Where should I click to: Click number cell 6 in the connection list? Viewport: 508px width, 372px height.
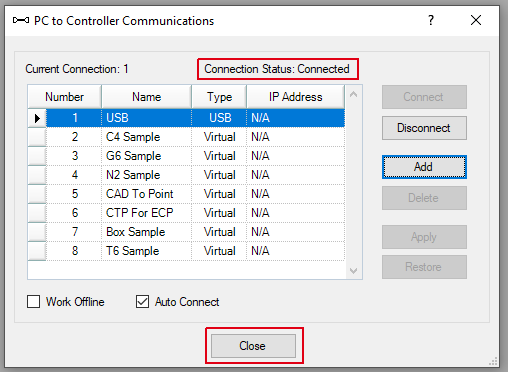pos(74,213)
